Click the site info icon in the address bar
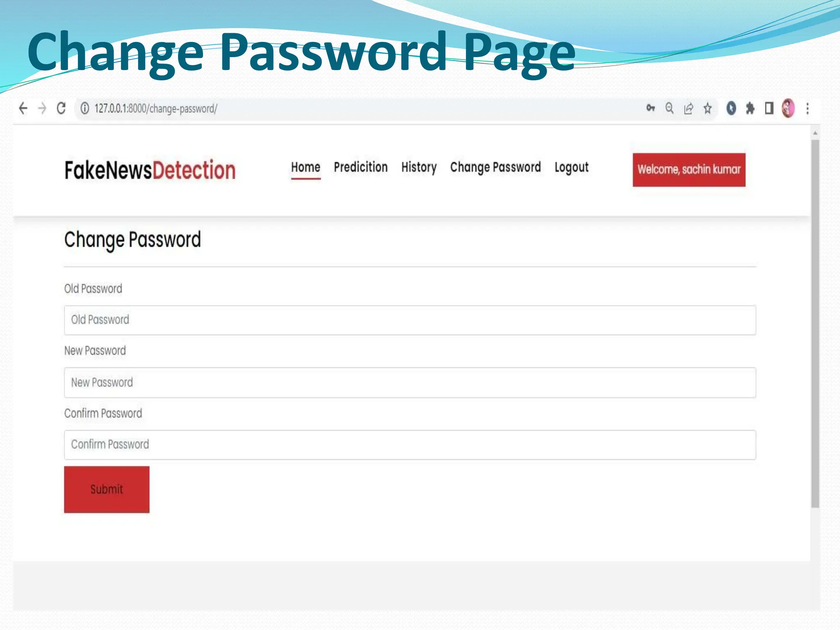 click(x=84, y=108)
